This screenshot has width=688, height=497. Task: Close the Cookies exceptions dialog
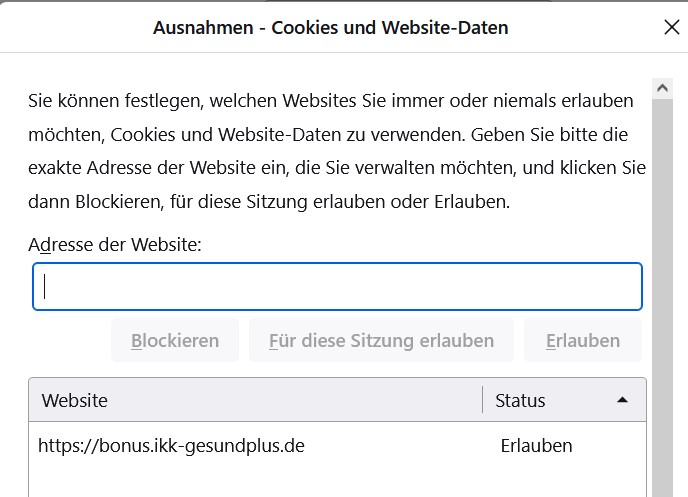point(671,28)
